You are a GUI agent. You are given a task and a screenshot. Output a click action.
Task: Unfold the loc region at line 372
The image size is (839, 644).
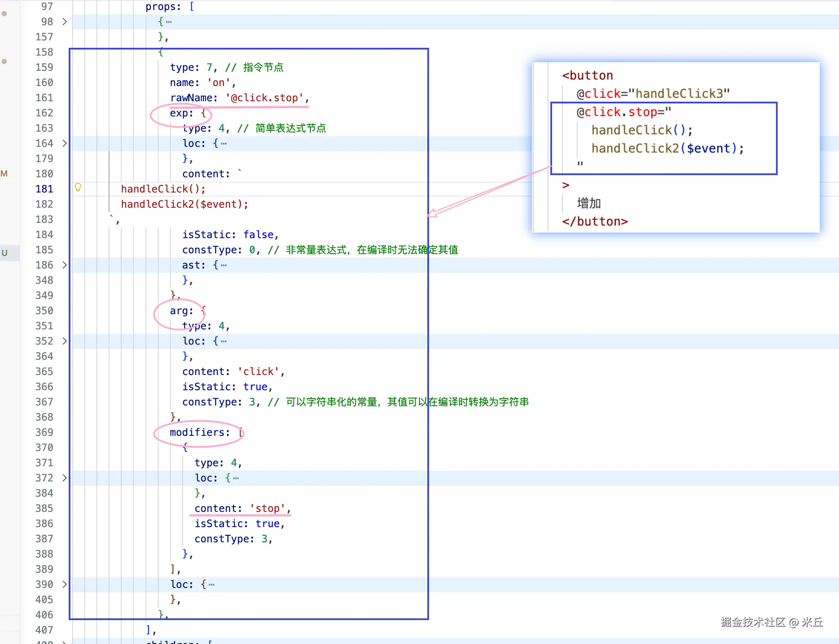click(64, 478)
